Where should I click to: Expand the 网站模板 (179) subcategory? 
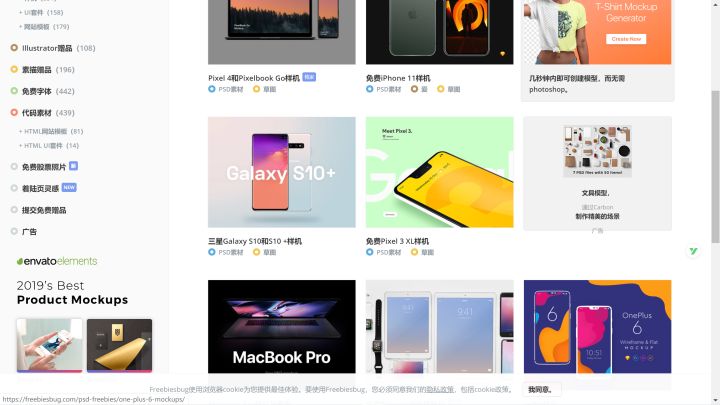(x=44, y=27)
